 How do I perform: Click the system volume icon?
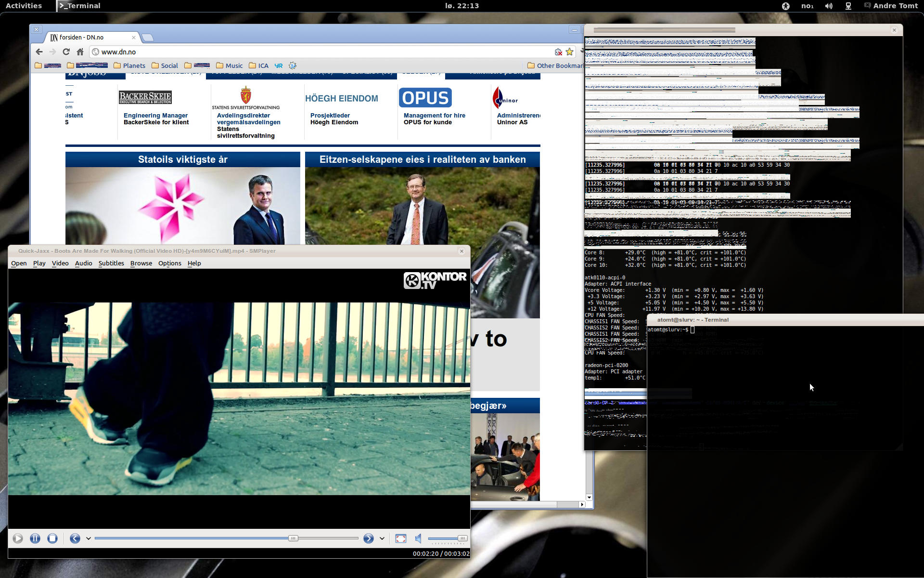[x=829, y=6]
